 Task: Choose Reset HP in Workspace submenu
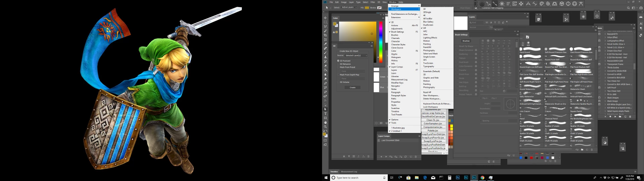pos(437,92)
